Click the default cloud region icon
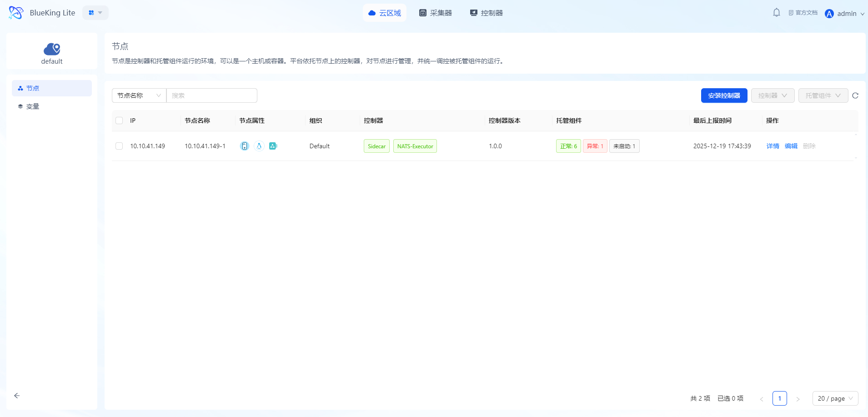 52,49
